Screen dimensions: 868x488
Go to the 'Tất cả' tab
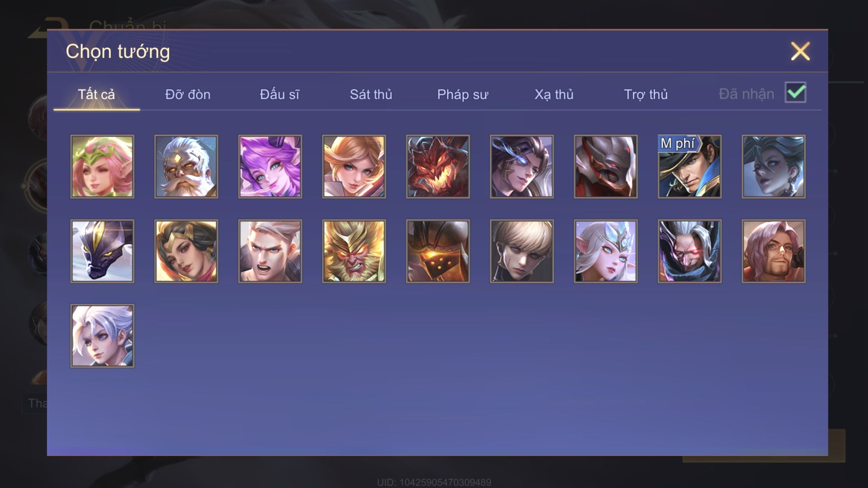(x=97, y=95)
